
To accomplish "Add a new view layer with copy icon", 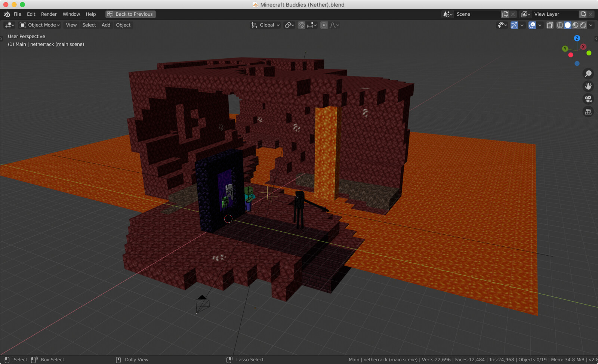I will 583,14.
